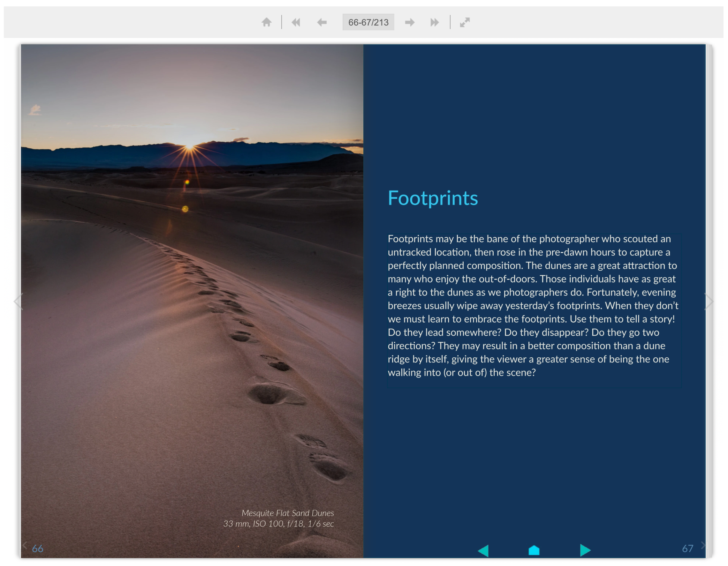This screenshot has width=728, height=566.
Task: Click the page number 66 label
Action: pos(38,549)
